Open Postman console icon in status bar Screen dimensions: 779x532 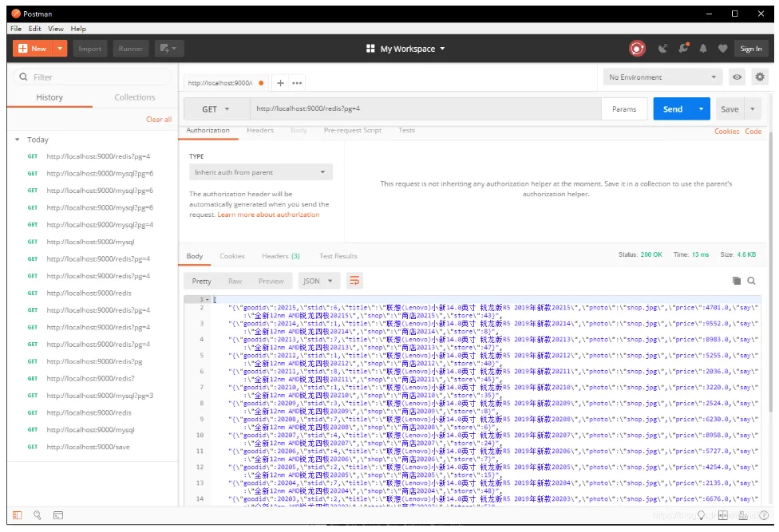coord(58,515)
